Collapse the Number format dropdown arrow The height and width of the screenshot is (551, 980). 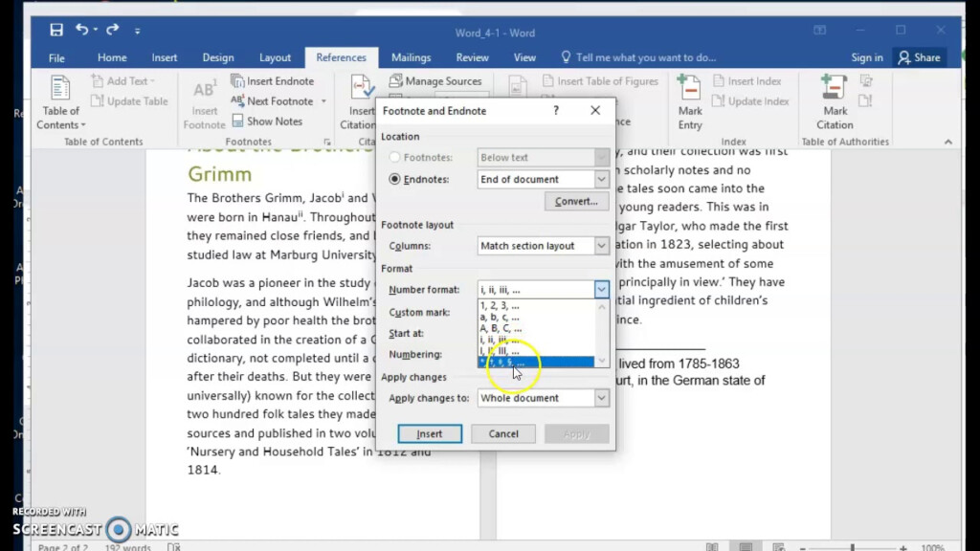[601, 289]
